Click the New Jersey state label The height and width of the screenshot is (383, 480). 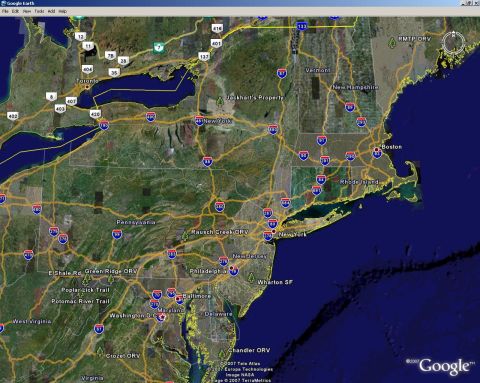250,256
